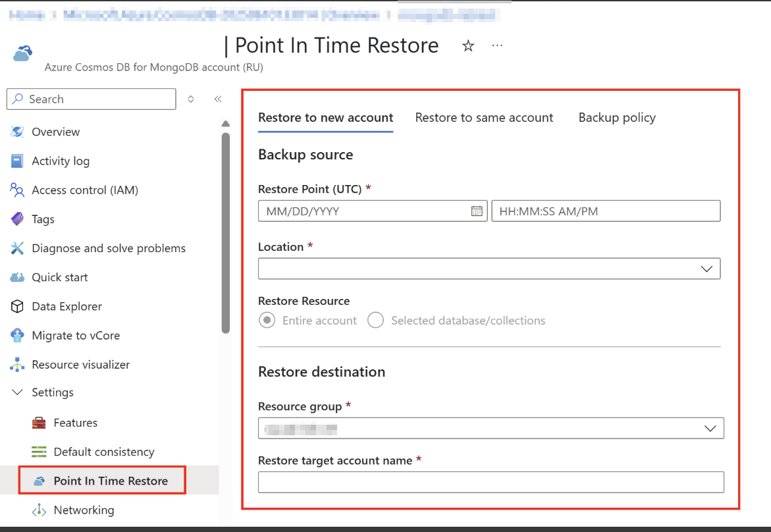Open Diagnose and solve problems
The width and height of the screenshot is (771, 532).
109,248
